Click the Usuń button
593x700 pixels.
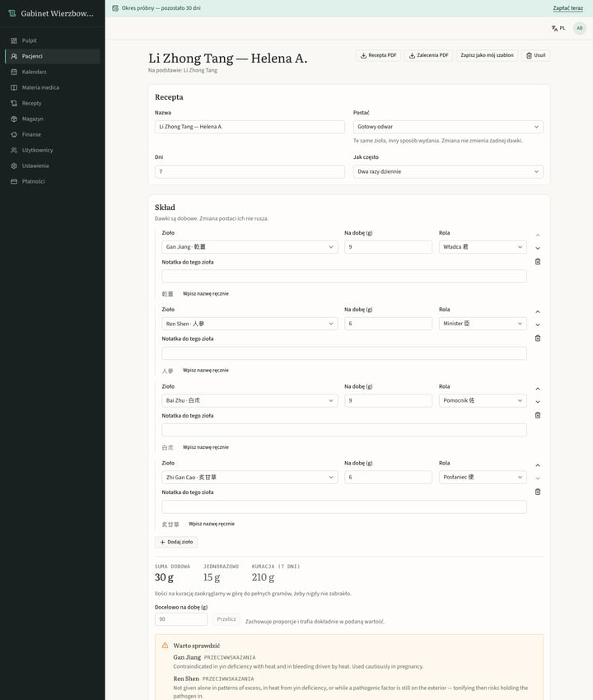click(x=535, y=55)
